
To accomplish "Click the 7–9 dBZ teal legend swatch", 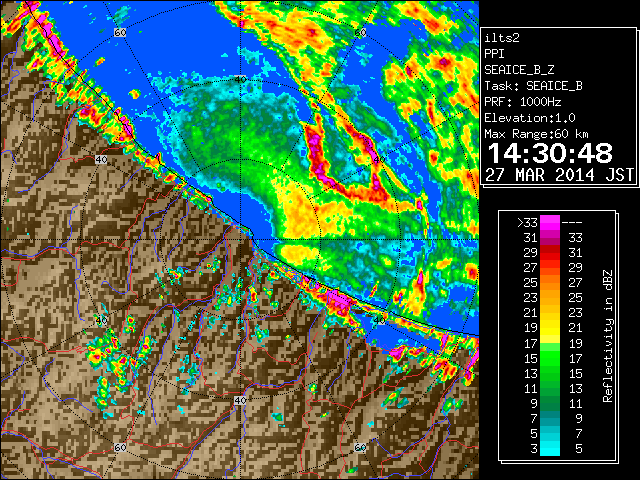I will tap(550, 419).
